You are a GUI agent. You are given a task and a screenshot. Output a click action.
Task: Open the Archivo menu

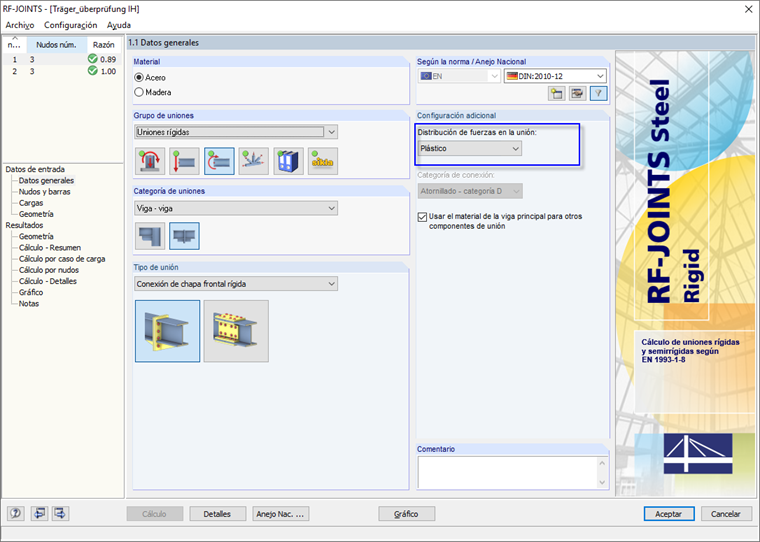click(x=20, y=25)
